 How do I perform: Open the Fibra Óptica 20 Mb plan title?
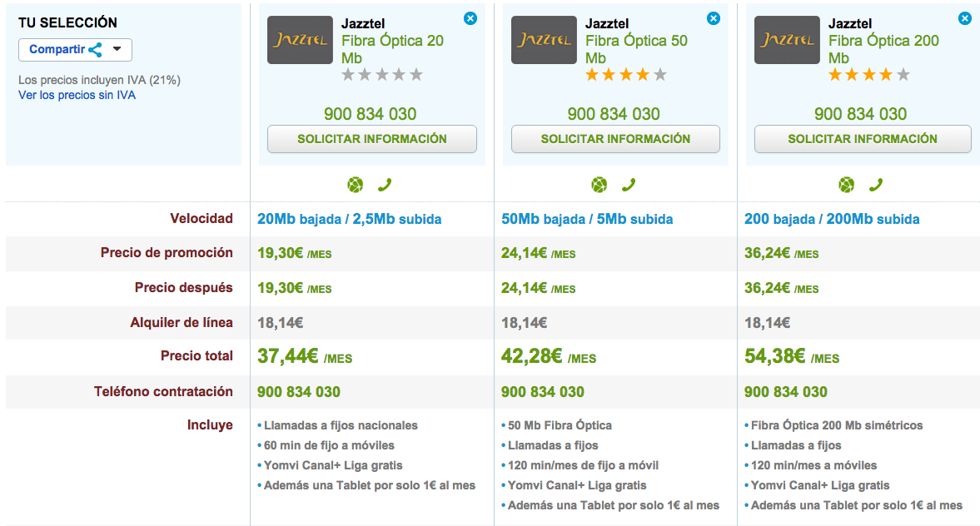pos(392,49)
